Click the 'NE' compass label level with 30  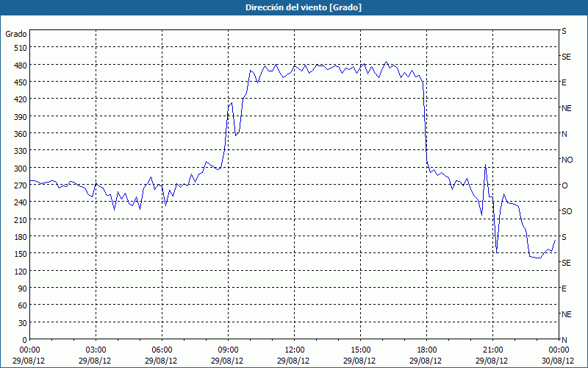(x=566, y=314)
